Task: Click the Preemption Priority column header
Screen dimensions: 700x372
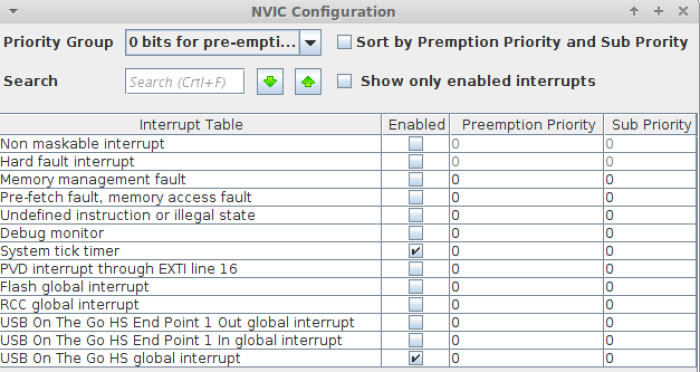Action: [527, 125]
